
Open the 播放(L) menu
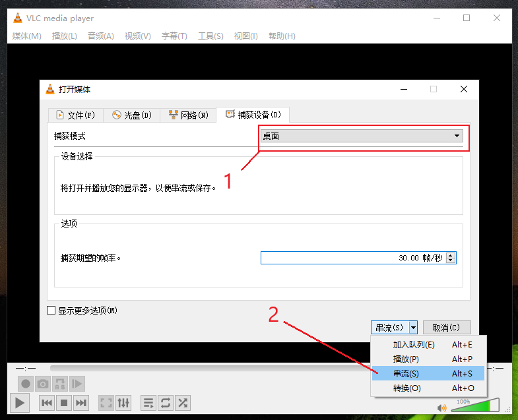(x=65, y=36)
